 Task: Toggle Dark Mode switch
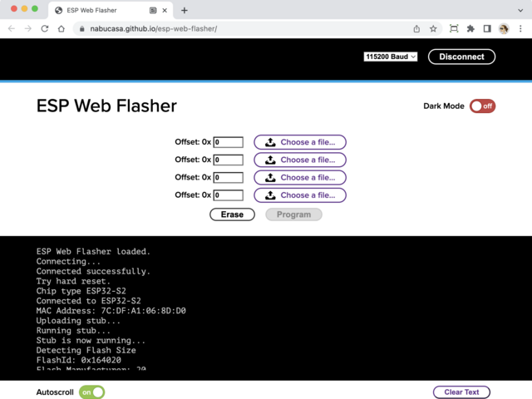click(482, 106)
